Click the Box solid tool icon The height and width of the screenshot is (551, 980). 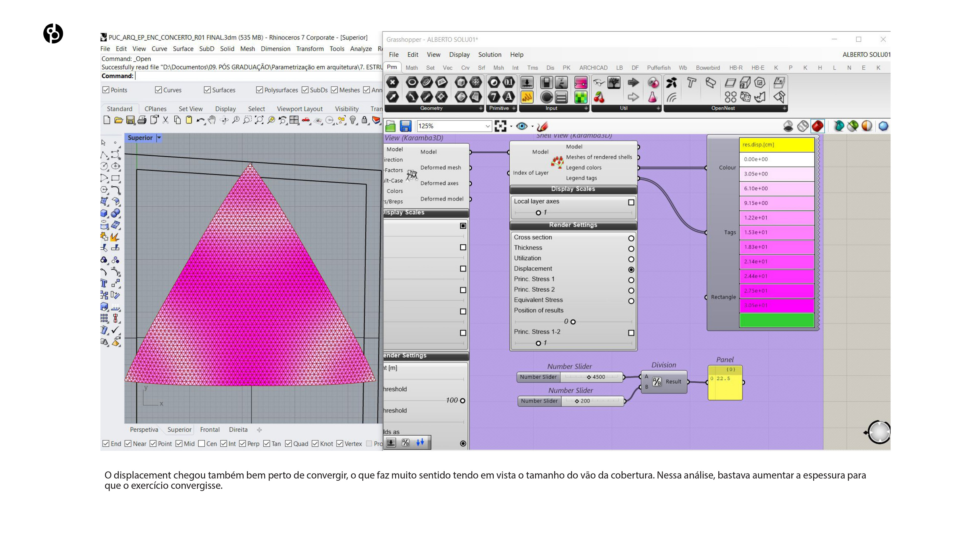pyautogui.click(x=104, y=213)
